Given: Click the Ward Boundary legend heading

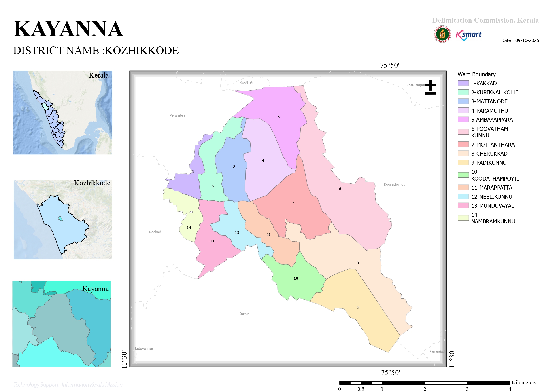Looking at the screenshot, I should (x=476, y=74).
